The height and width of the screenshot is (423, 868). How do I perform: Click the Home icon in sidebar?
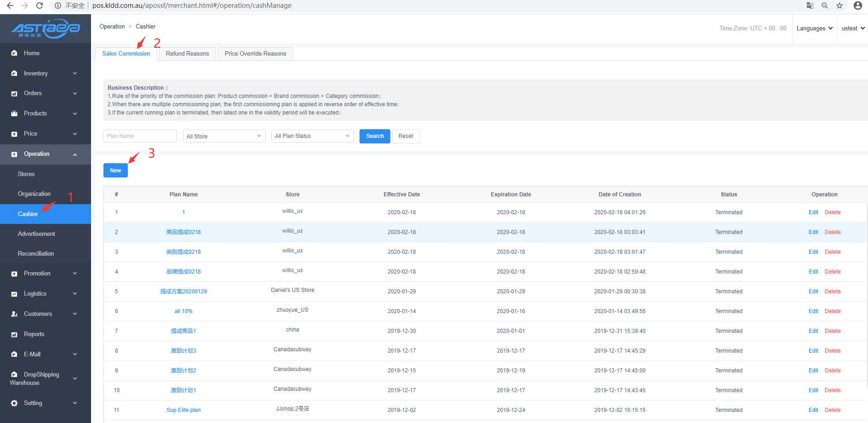pos(14,53)
